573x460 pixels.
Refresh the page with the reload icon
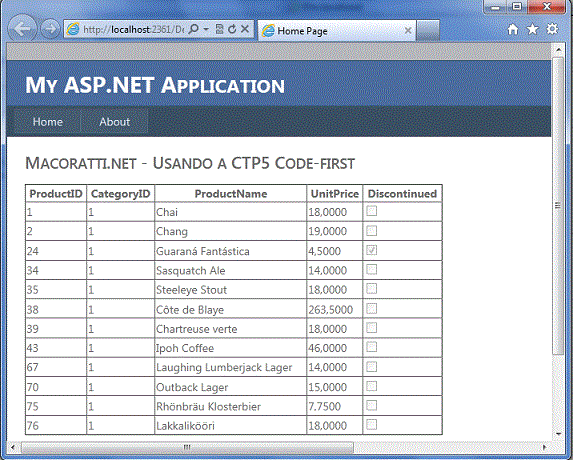tap(232, 29)
